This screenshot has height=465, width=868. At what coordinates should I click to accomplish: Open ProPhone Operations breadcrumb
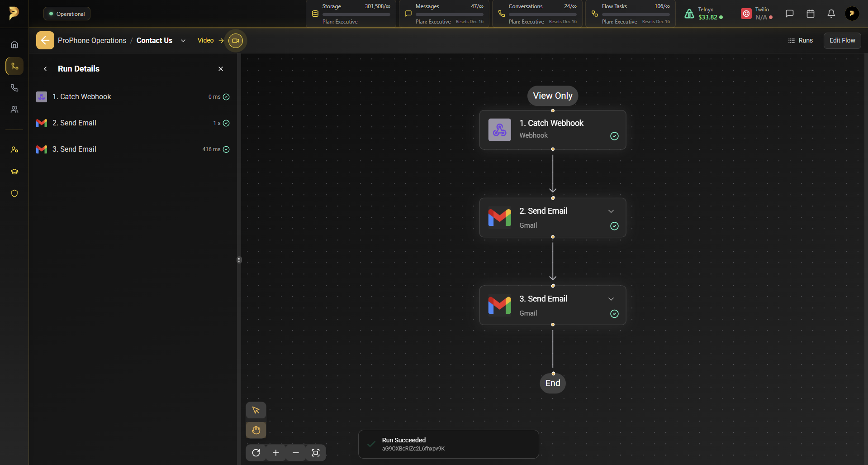(92, 41)
